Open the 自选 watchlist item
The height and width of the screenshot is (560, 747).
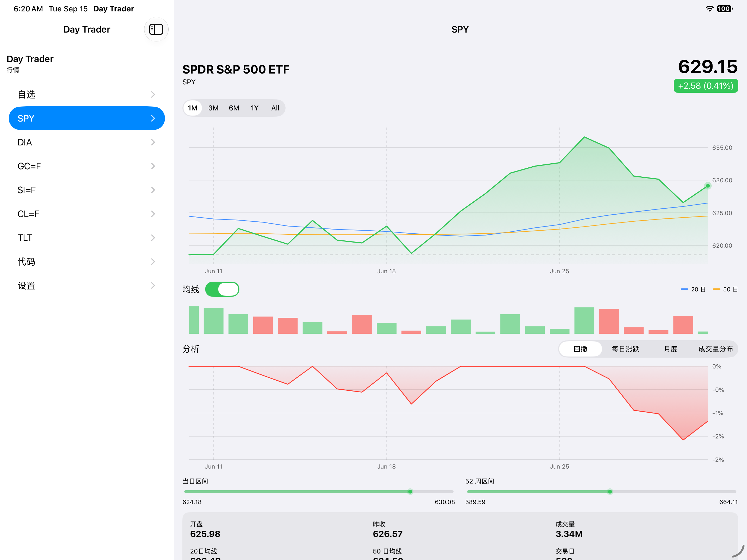point(87,94)
